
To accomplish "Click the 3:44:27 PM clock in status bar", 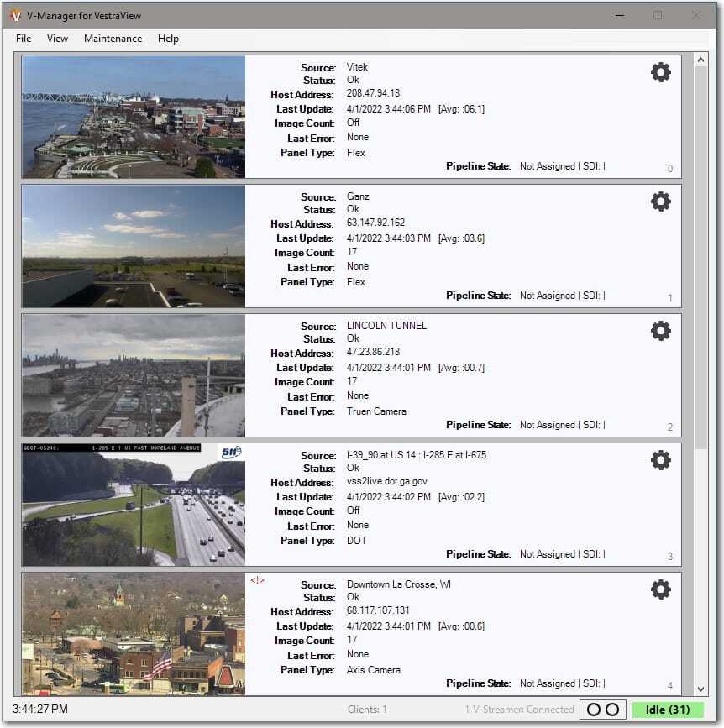I will click(x=40, y=709).
